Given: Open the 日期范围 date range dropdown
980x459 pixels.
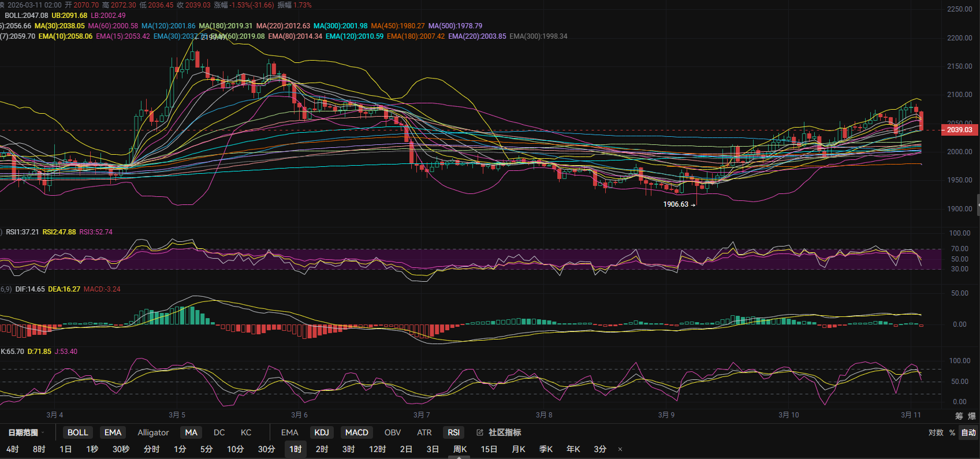Looking at the screenshot, I should pos(27,432).
